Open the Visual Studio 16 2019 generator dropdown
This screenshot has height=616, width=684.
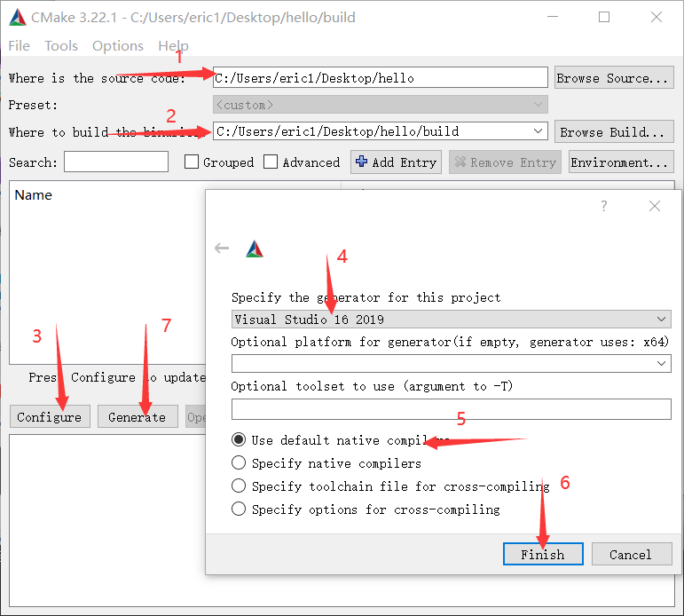pos(451,320)
